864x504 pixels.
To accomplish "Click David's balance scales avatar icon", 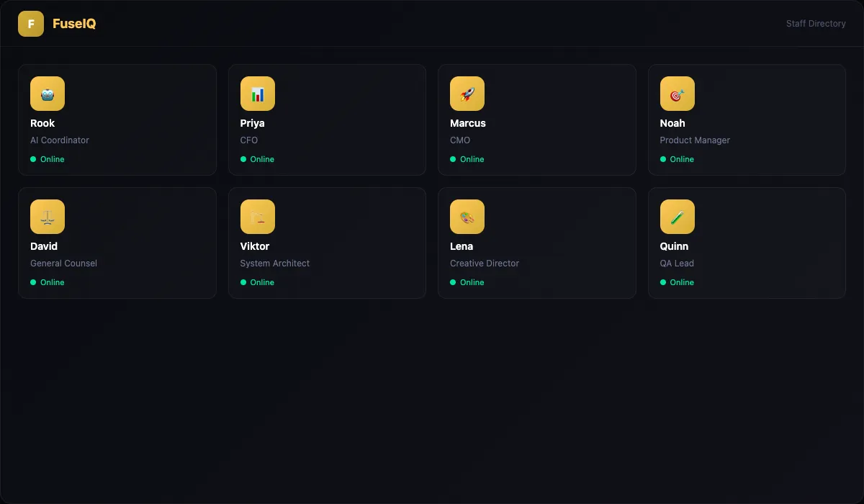I will pos(48,217).
